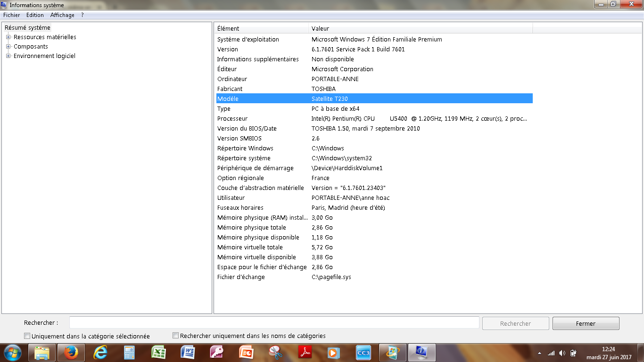
Task: Click the Fermer button
Action: click(x=586, y=323)
